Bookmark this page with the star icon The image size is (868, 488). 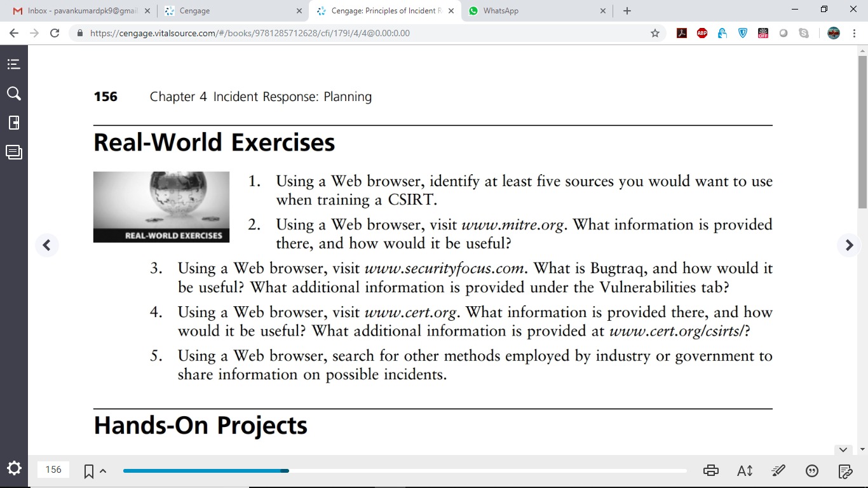[655, 33]
